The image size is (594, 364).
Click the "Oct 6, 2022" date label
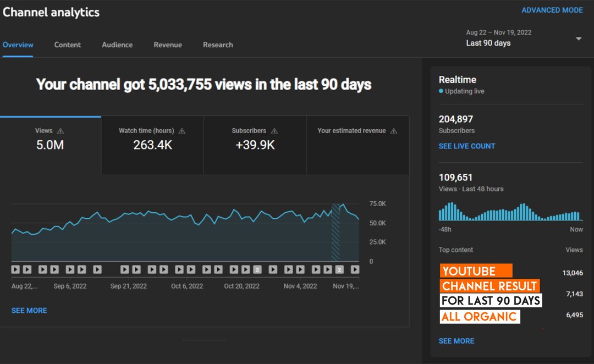pos(187,286)
